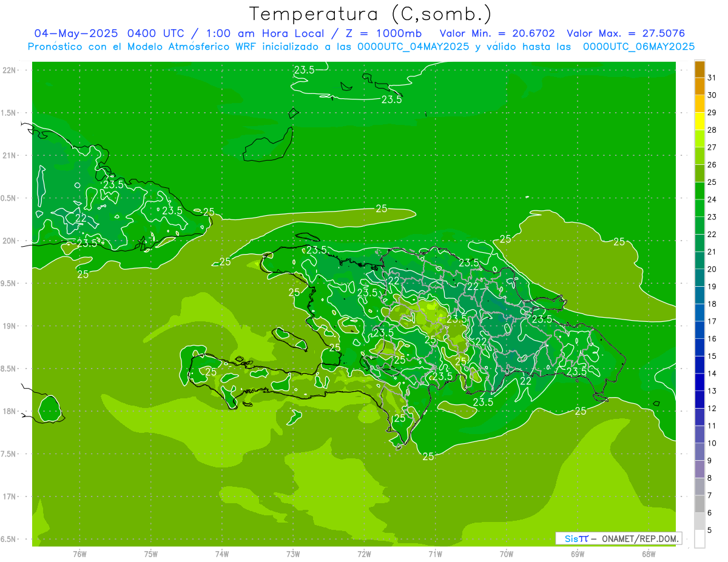Screen dimensions: 728x562
Task: Click the 69W longitude label
Action: (578, 554)
